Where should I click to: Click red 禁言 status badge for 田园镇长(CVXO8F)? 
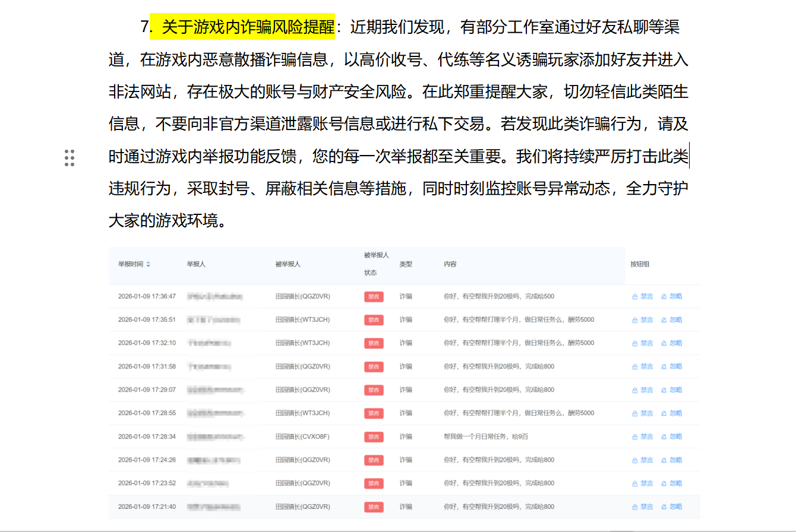374,437
